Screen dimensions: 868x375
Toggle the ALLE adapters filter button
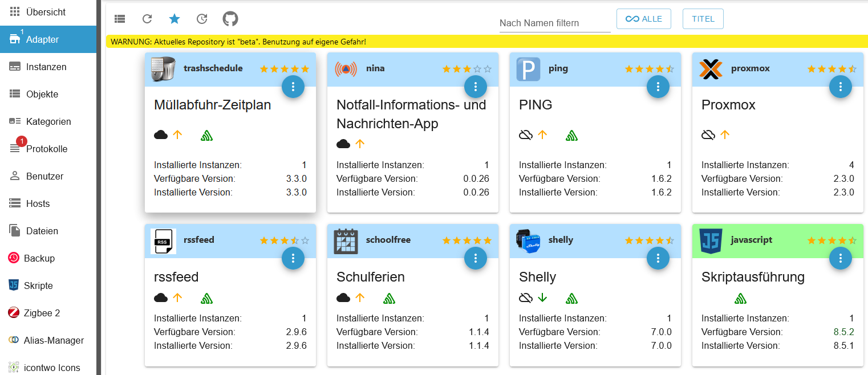pyautogui.click(x=643, y=19)
